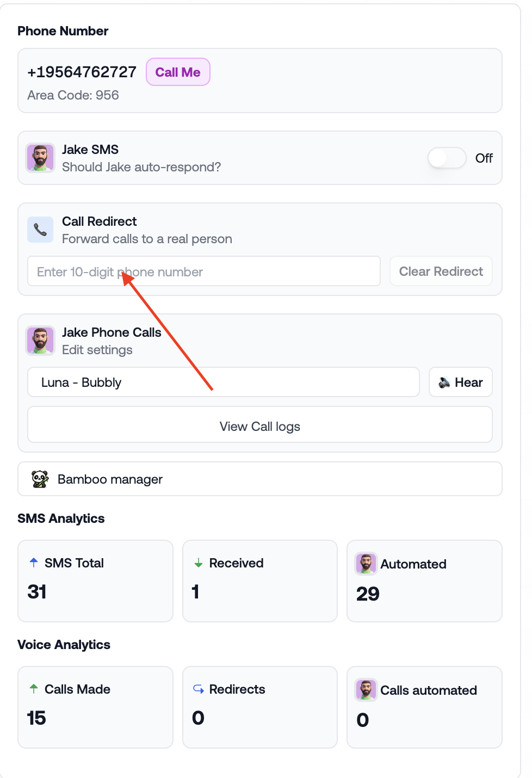Image resolution: width=532 pixels, height=778 pixels.
Task: Open the Luna - Bubbly voice selector
Action: click(x=224, y=382)
